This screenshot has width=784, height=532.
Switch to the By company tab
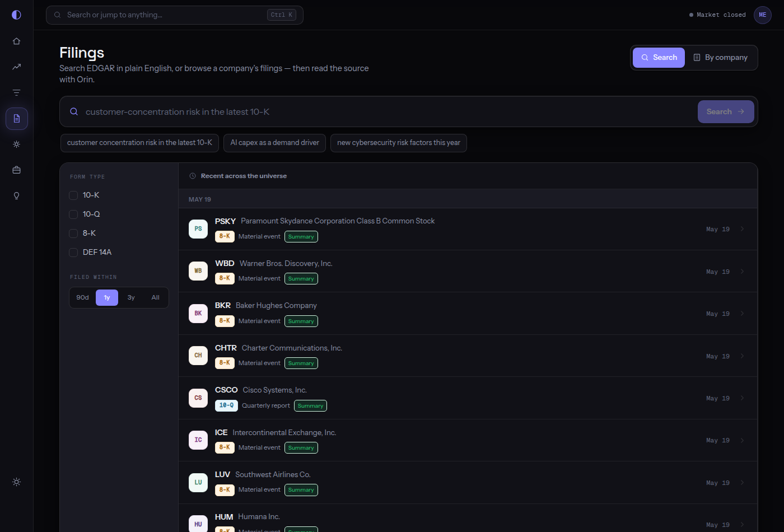(x=721, y=58)
